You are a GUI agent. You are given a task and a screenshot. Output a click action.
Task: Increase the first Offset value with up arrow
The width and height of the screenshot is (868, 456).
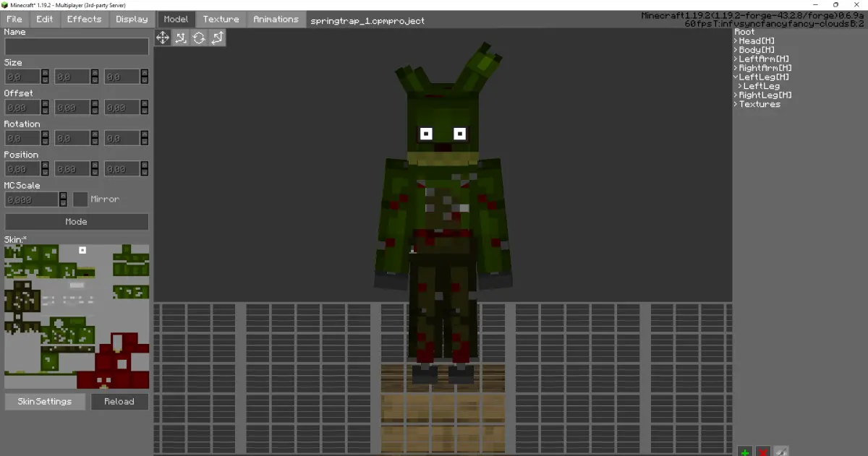[45, 103]
